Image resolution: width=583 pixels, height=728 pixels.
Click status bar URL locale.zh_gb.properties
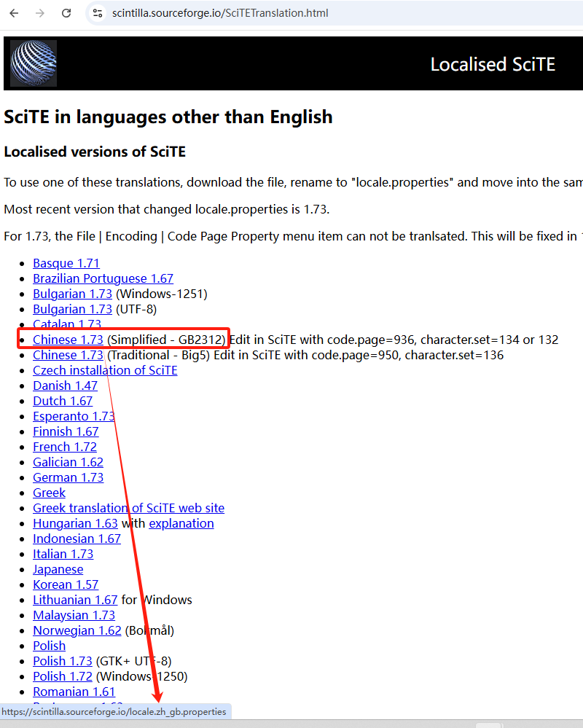[114, 712]
